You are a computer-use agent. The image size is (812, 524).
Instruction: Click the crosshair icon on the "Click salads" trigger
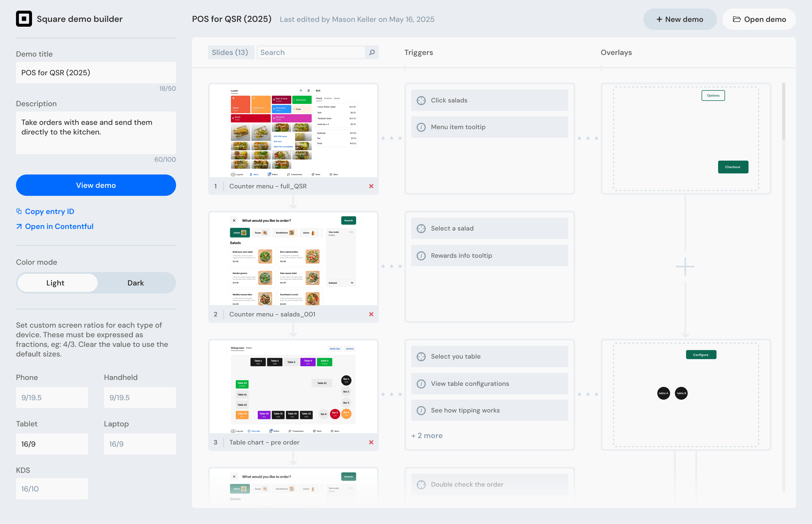421,100
